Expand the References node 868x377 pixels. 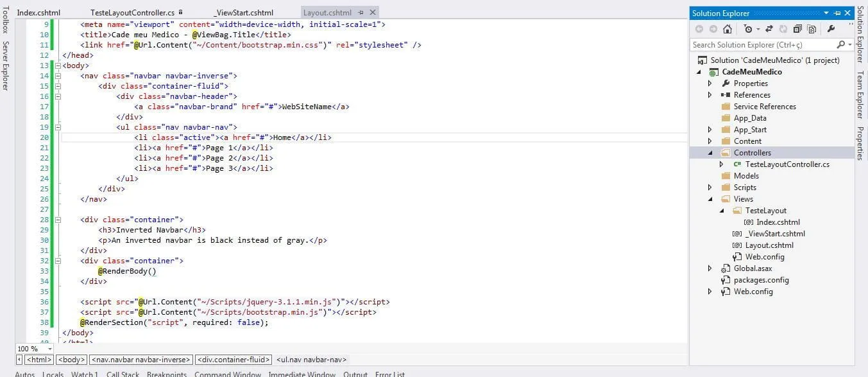710,95
